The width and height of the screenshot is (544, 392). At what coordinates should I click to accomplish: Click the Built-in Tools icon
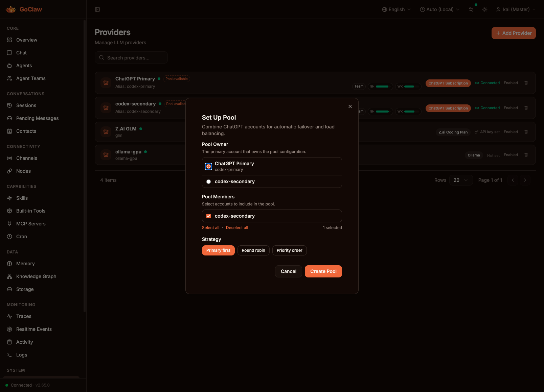pyautogui.click(x=9, y=211)
